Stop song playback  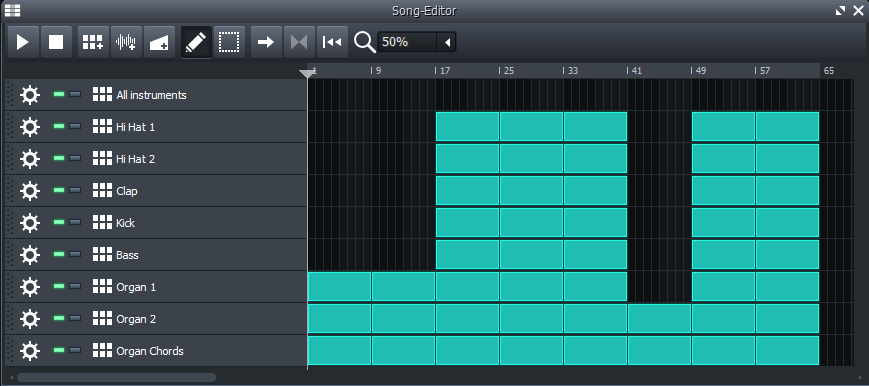coord(56,42)
